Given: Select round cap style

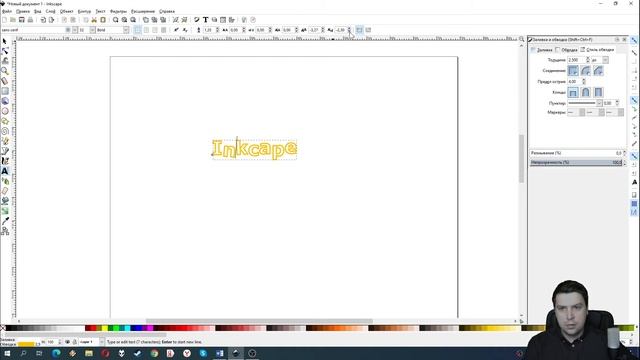Looking at the screenshot, I should (586, 93).
